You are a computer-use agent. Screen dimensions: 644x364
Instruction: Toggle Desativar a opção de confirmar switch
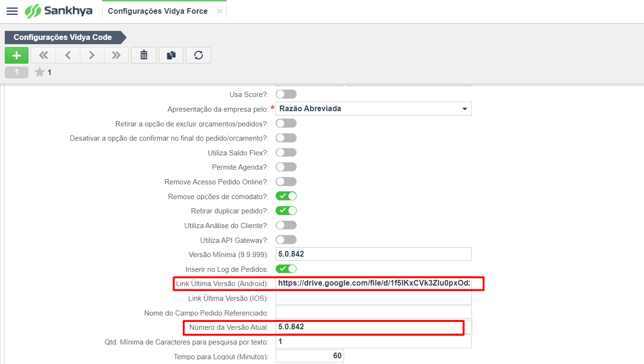(x=286, y=138)
